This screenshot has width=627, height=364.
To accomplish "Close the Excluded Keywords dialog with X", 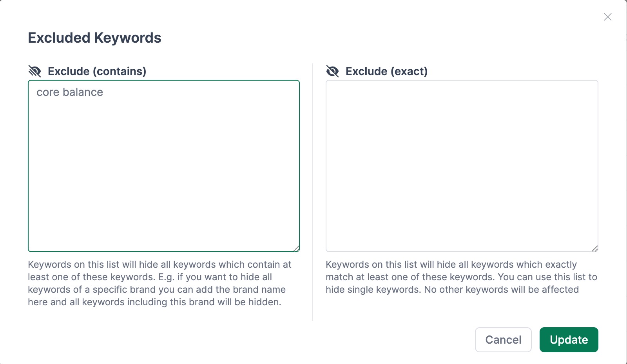I will [607, 17].
